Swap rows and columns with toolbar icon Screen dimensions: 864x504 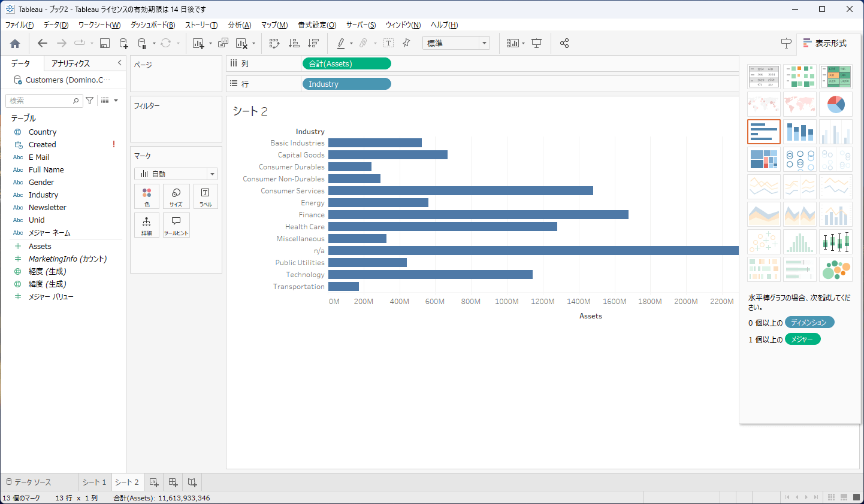[x=274, y=43]
